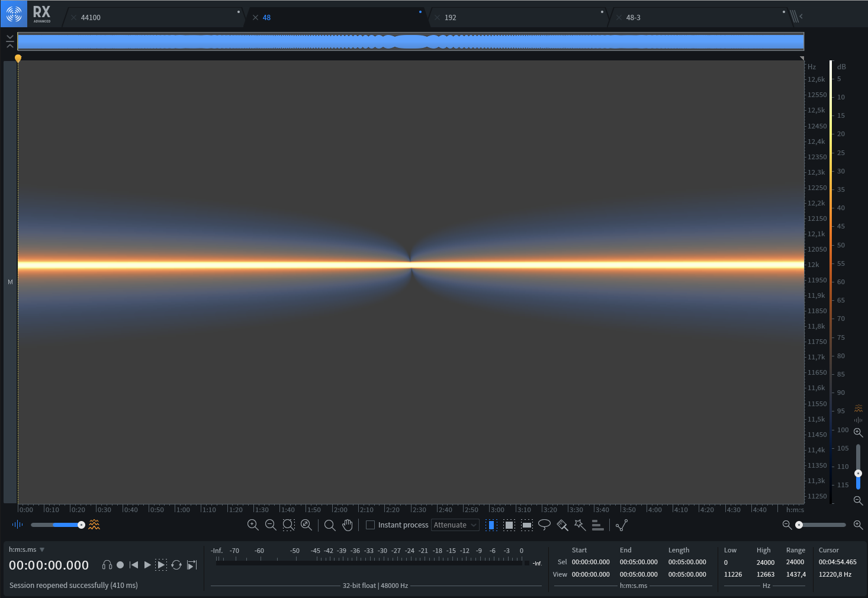Viewport: 868px width, 598px height.
Task: Select the Time-frequency selection tool
Action: coord(509,525)
